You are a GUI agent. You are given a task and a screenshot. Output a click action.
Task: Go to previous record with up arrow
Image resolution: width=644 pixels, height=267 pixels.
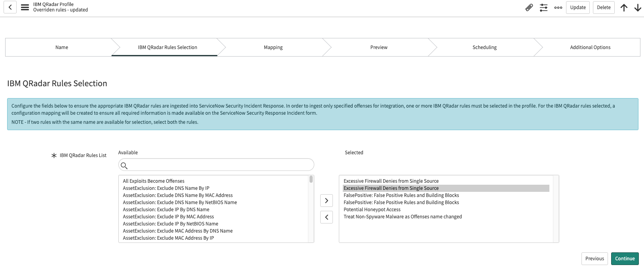[x=624, y=8]
